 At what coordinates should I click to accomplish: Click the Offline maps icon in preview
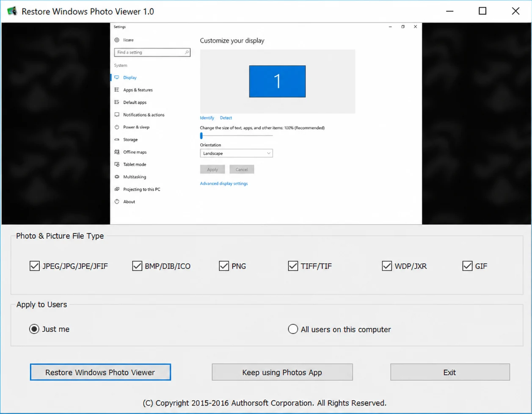coord(117,152)
